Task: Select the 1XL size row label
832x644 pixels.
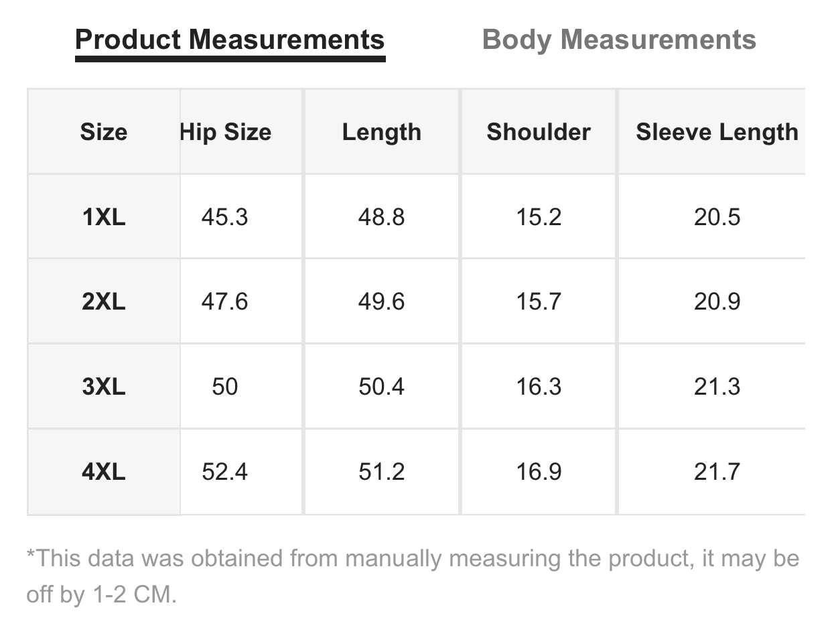Action: [104, 217]
